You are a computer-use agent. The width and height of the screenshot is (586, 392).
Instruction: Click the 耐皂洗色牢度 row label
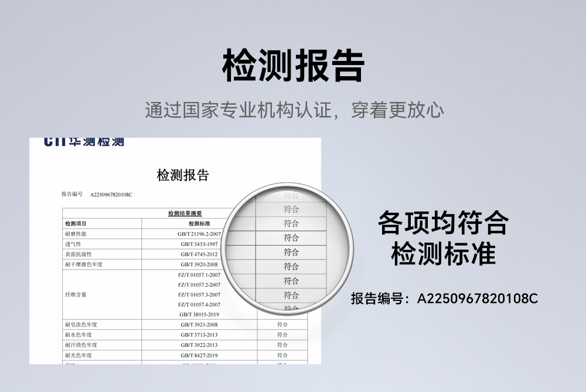(81, 325)
